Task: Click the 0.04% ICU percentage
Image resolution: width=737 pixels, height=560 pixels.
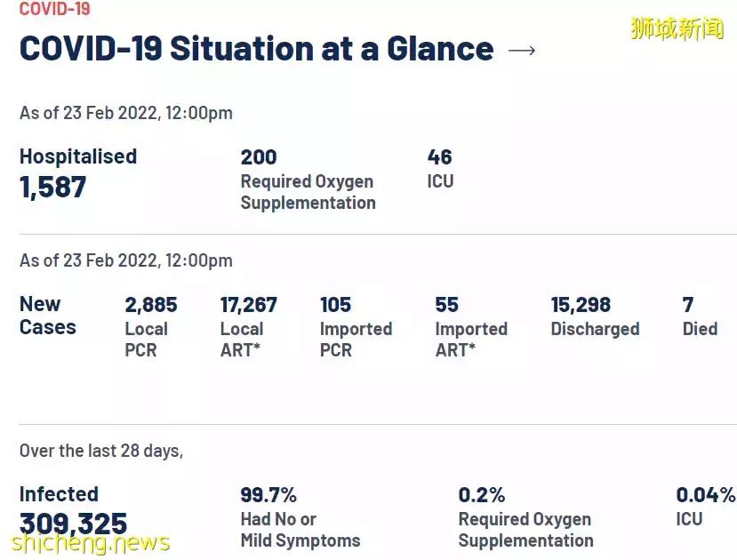Action: (705, 506)
